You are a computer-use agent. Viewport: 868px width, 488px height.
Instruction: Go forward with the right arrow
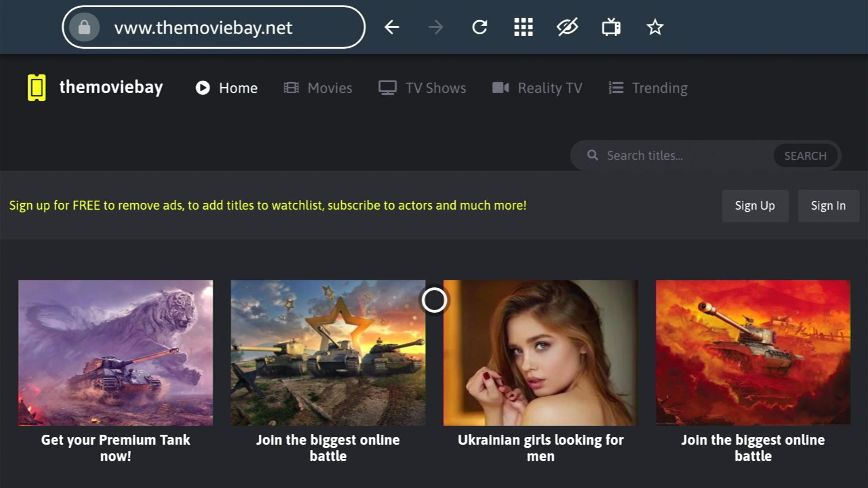pyautogui.click(x=436, y=28)
